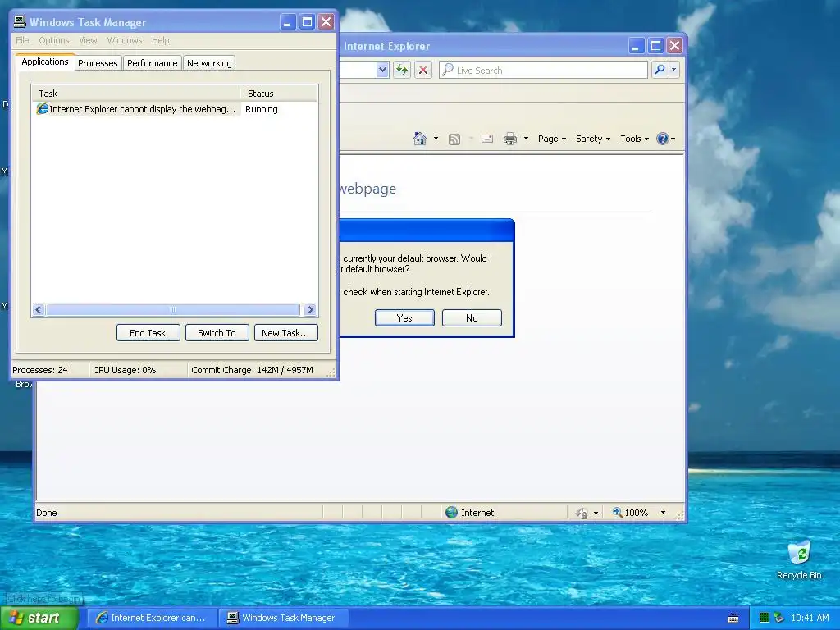Open the View menu in Task Manager
This screenshot has height=630, width=840.
tap(88, 41)
